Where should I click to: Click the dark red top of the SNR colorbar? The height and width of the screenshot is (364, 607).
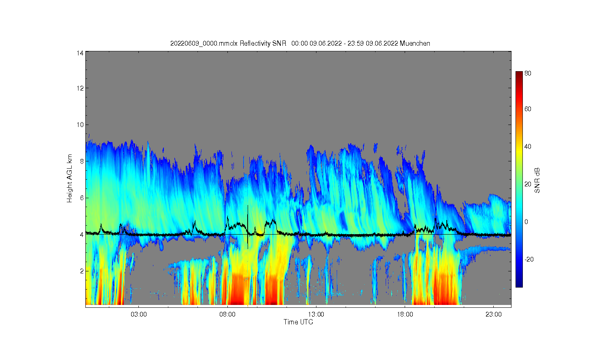pos(519,74)
